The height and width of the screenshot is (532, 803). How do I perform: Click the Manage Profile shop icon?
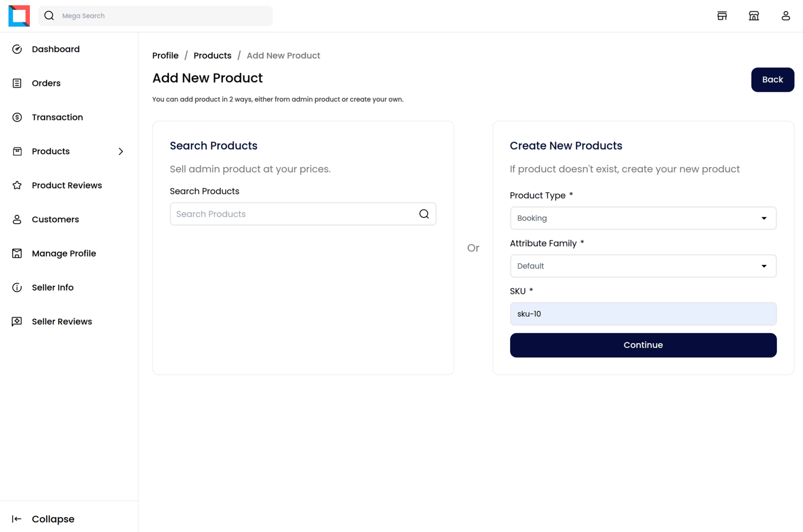[17, 253]
